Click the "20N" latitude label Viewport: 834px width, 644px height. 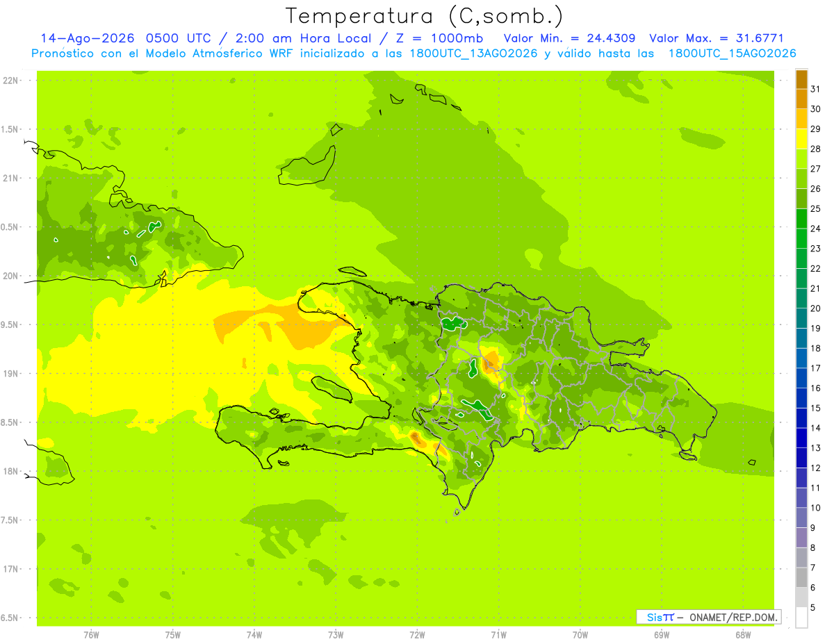tap(10, 276)
